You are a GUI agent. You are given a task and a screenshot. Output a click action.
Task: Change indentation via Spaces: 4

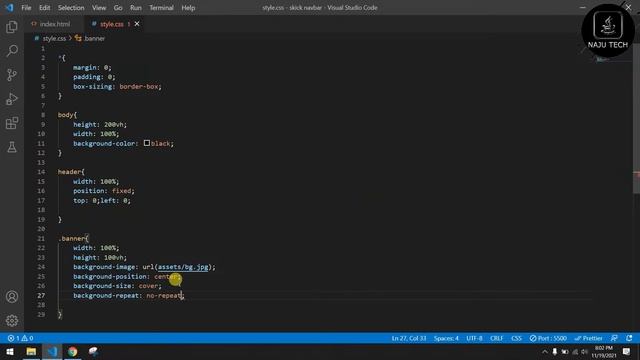point(446,338)
